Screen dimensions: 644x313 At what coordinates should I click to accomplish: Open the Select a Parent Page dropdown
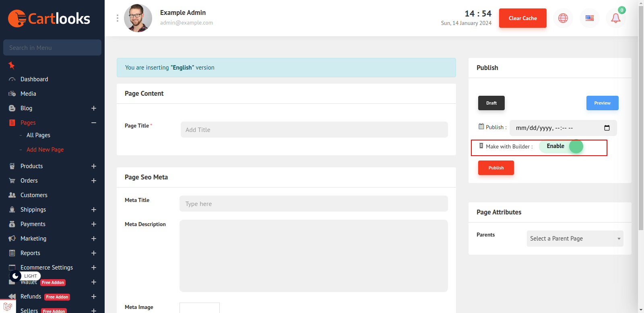575,239
